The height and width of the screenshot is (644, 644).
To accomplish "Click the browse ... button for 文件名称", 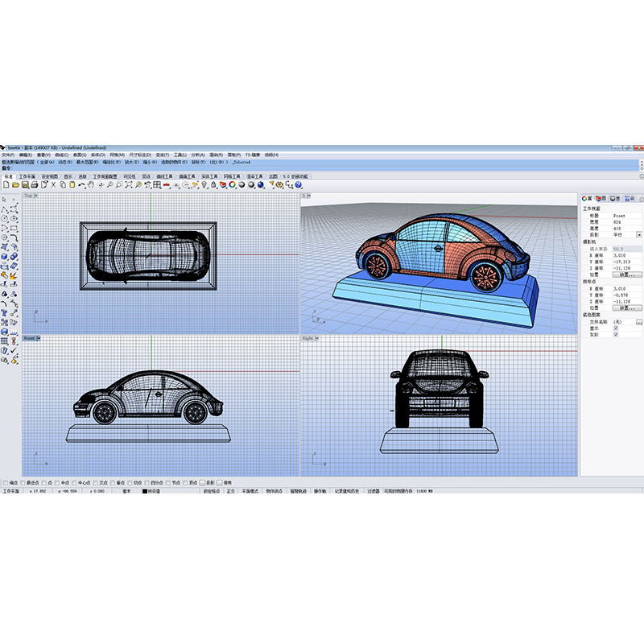I will click(x=639, y=322).
